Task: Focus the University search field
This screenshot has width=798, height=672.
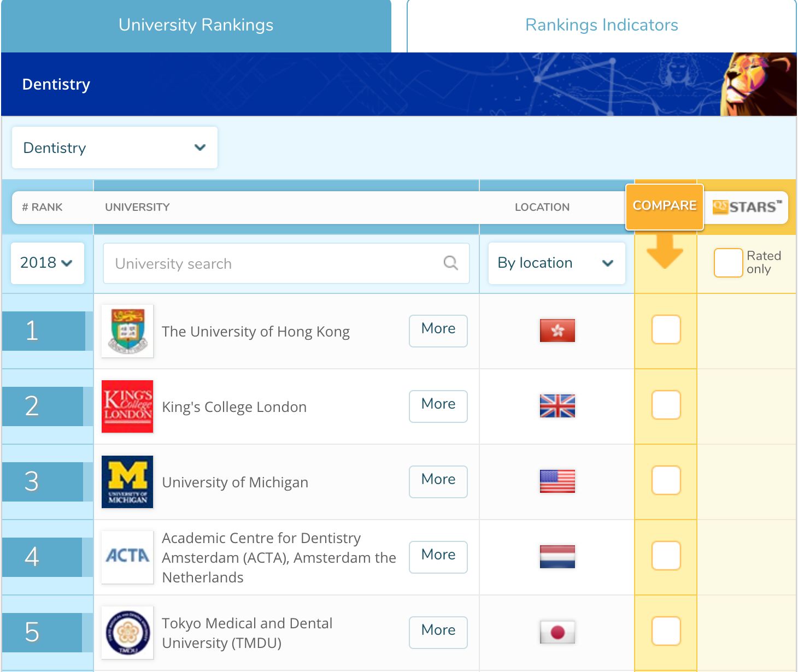Action: point(286,263)
